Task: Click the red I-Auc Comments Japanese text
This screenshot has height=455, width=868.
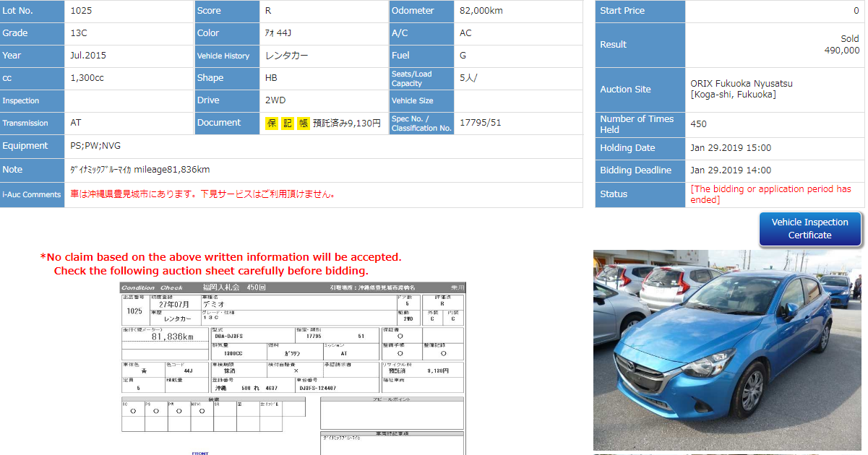Action: tap(202, 194)
